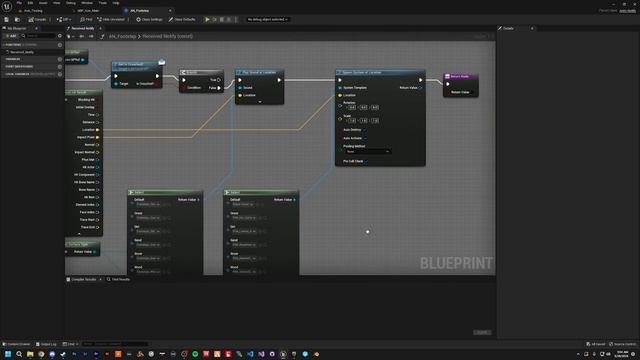Open the Details panel tab
Screen dimensions: 640x360
click(x=508, y=28)
